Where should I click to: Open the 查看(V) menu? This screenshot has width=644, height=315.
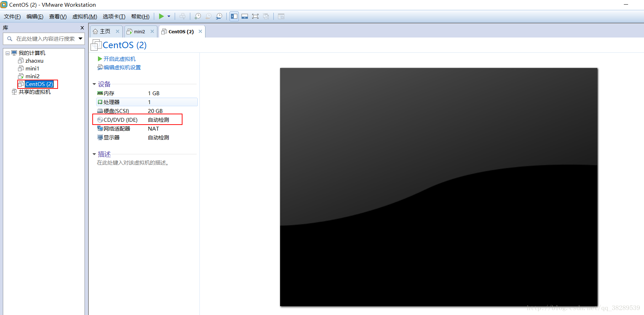[58, 17]
